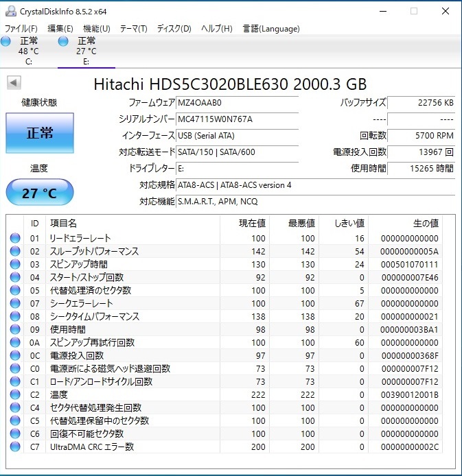Click status circle for attribute C2 温度

click(x=15, y=394)
